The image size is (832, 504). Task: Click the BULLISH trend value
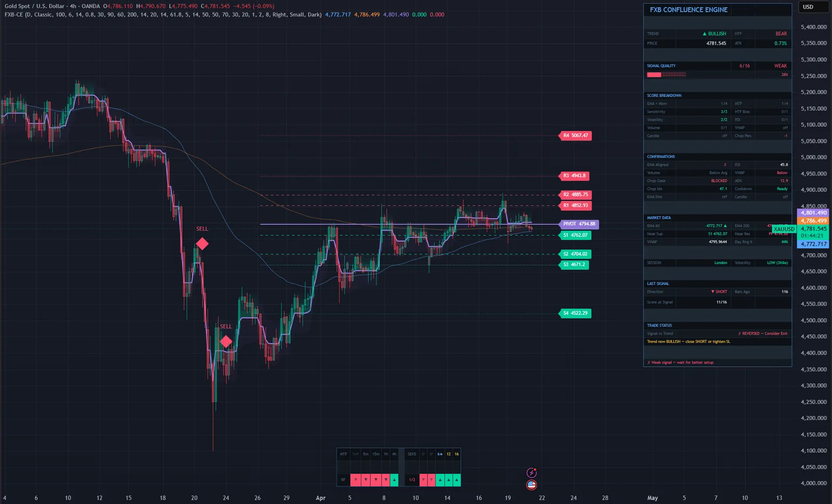pos(714,34)
